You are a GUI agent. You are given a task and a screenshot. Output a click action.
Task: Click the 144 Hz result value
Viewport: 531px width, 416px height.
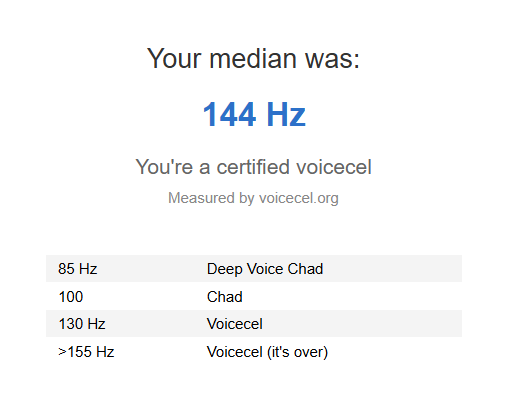point(254,115)
